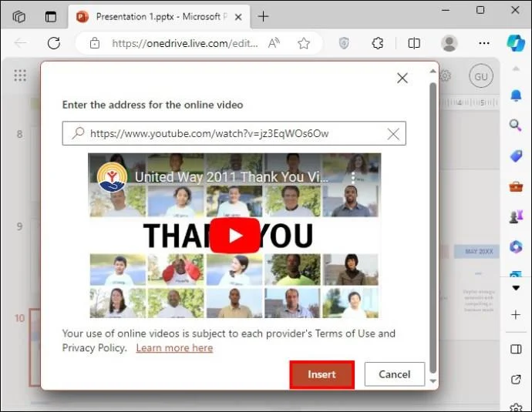Open the sidebar Shopping tag icon

[x=516, y=156]
